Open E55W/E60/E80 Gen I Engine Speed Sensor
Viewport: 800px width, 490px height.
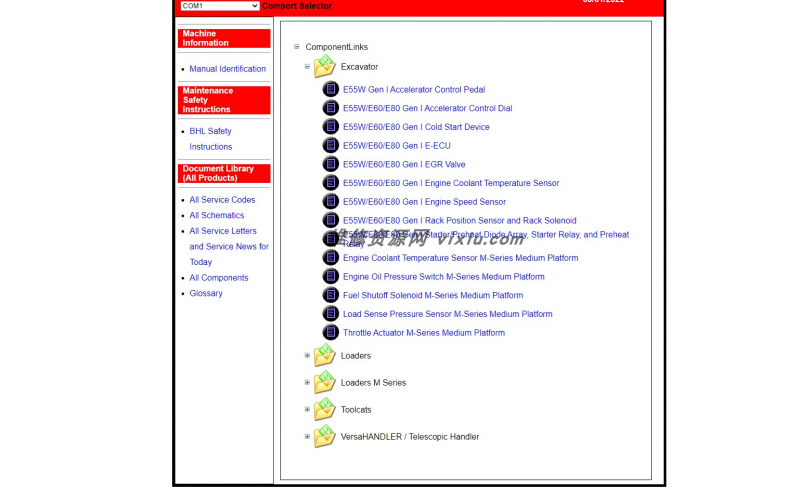tap(424, 202)
